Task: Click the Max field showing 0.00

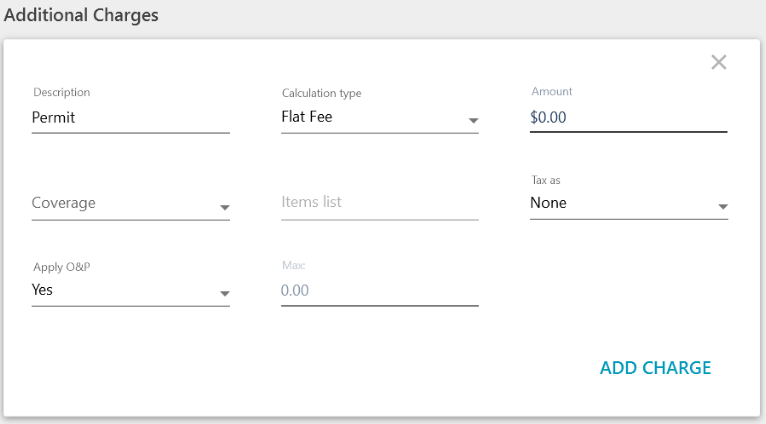Action: click(x=379, y=290)
